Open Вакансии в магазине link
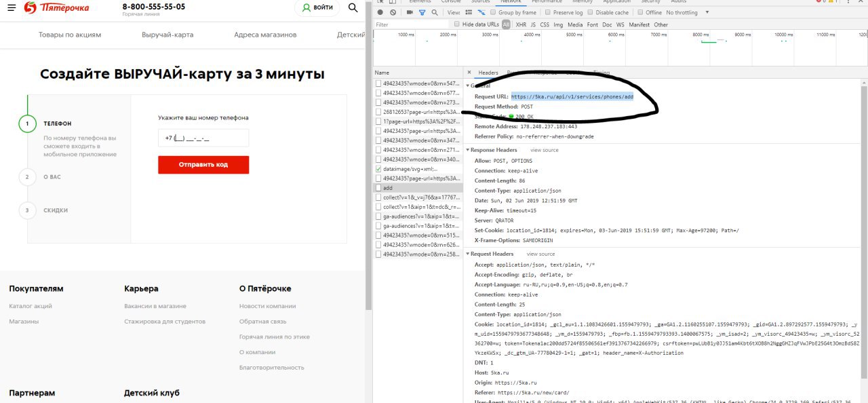This screenshot has height=403, width=868. [x=155, y=306]
